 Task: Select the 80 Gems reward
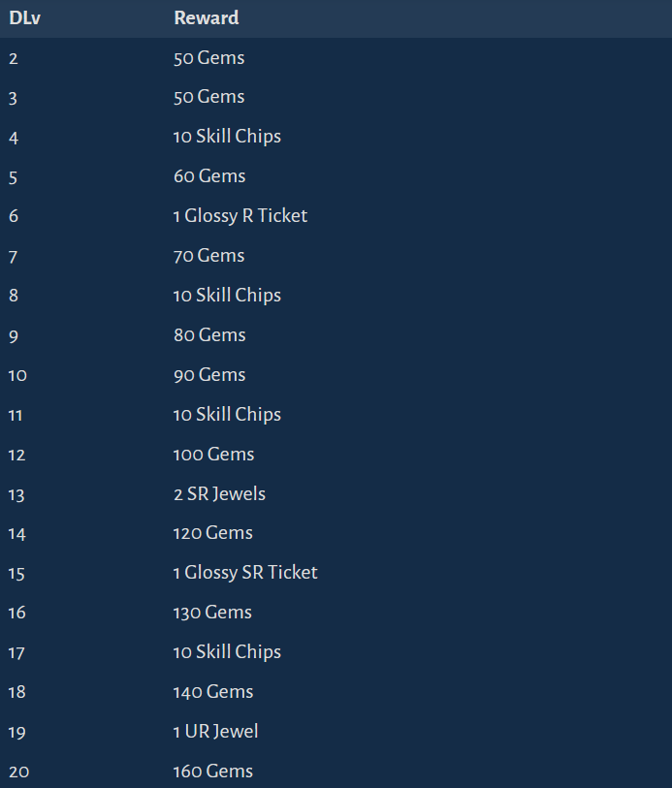pyautogui.click(x=209, y=335)
